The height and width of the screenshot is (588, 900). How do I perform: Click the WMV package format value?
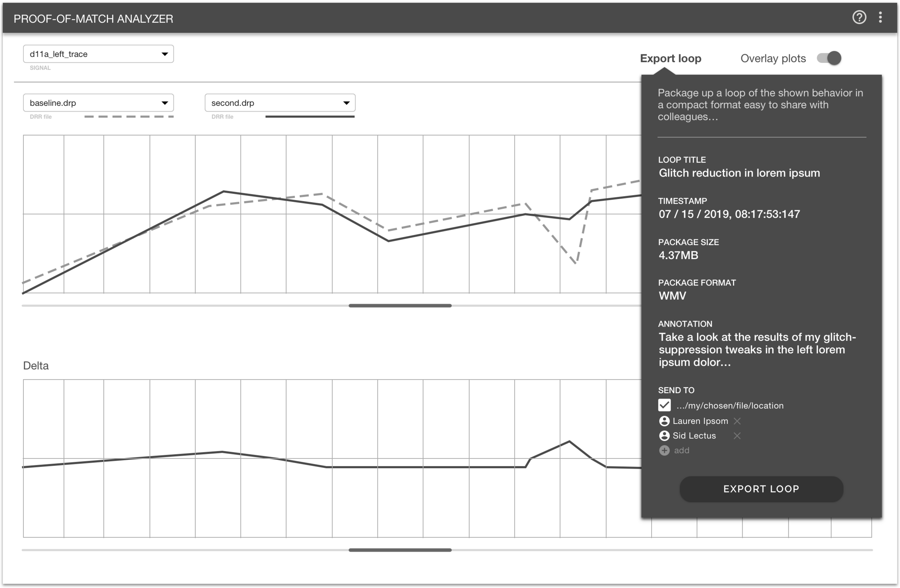(672, 296)
